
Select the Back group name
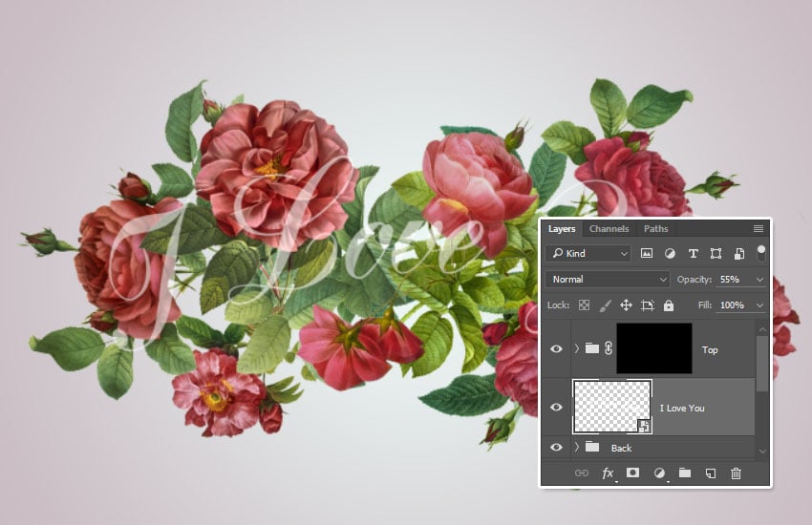pyautogui.click(x=621, y=448)
